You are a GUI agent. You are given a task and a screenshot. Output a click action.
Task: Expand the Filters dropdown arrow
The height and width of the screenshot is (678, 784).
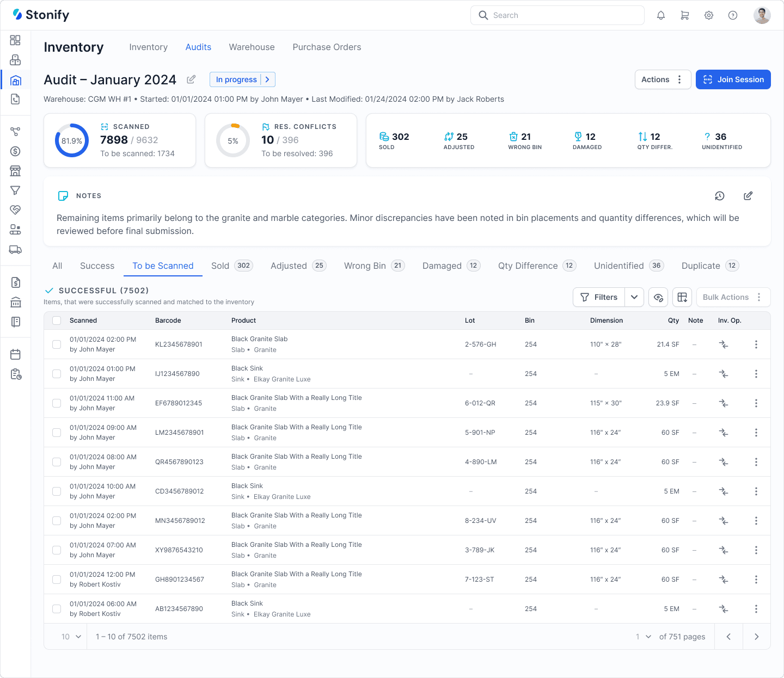[634, 297]
